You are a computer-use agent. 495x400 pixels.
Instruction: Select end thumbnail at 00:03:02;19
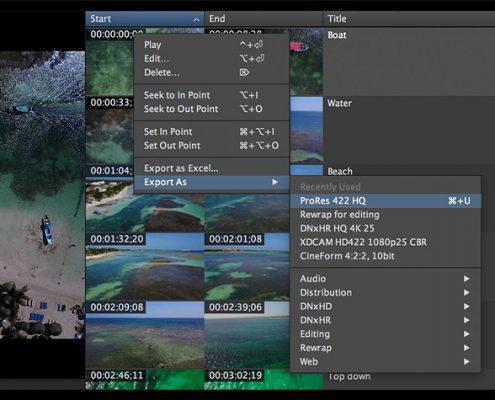(263, 380)
